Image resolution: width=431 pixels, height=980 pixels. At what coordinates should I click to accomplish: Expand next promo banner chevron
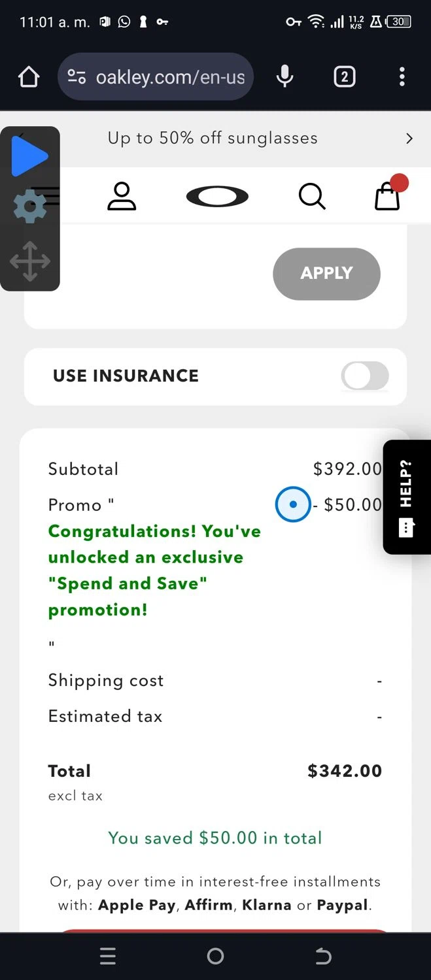pos(409,139)
